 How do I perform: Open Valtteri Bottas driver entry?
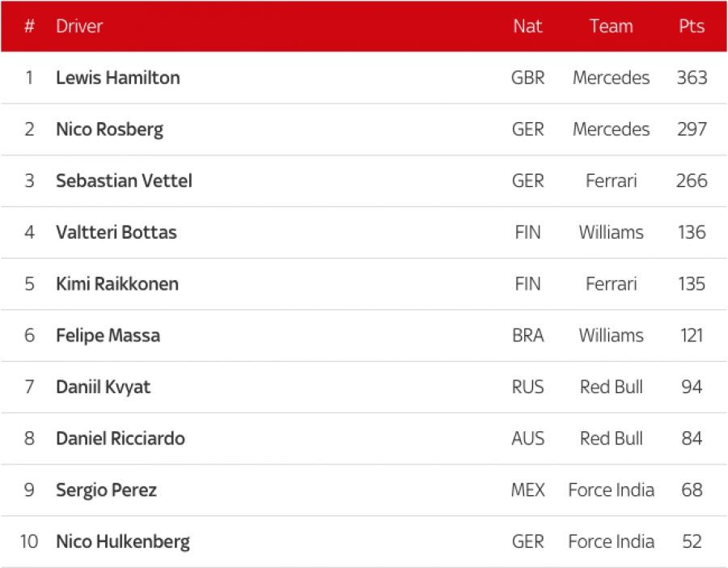pyautogui.click(x=116, y=232)
